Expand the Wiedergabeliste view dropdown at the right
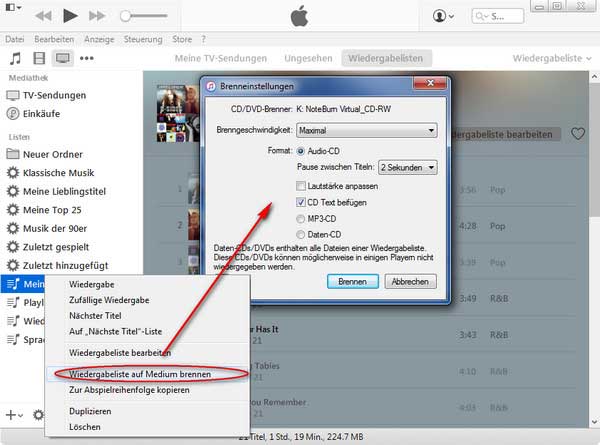 click(552, 58)
